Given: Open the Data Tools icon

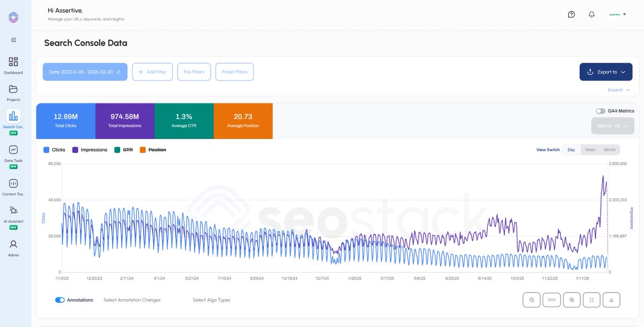Looking at the screenshot, I should [13, 150].
